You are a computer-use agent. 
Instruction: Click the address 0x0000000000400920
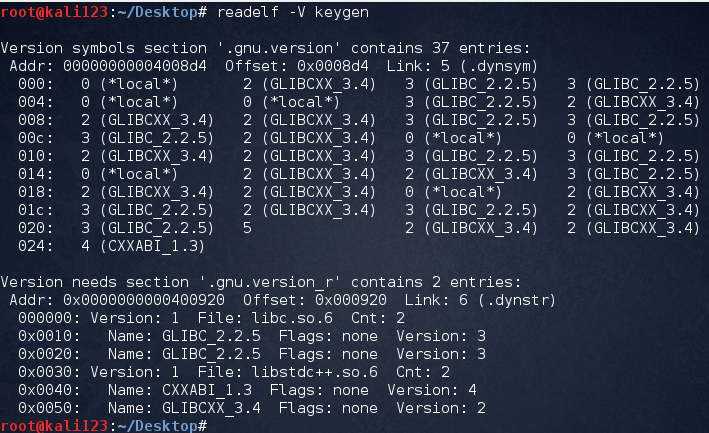[144, 300]
